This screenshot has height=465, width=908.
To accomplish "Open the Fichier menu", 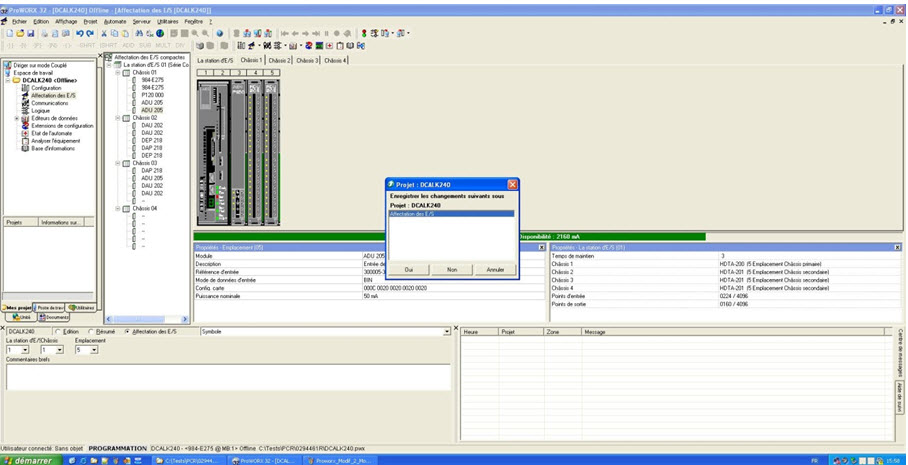I will tap(20, 21).
